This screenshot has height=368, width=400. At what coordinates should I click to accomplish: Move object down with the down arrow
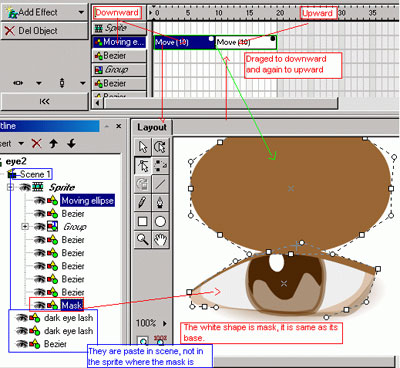pyautogui.click(x=71, y=144)
